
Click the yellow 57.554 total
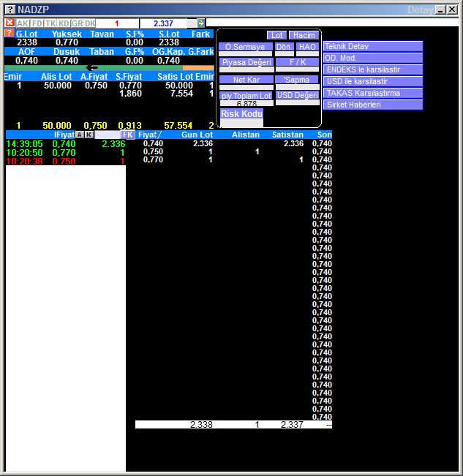click(178, 125)
